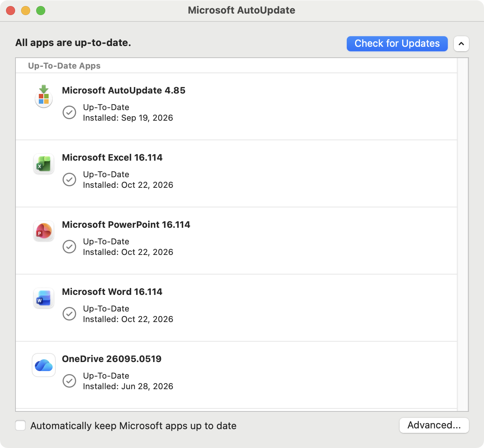The width and height of the screenshot is (484, 448).
Task: Close the Microsoft AutoUpdate window
Action: pos(11,11)
